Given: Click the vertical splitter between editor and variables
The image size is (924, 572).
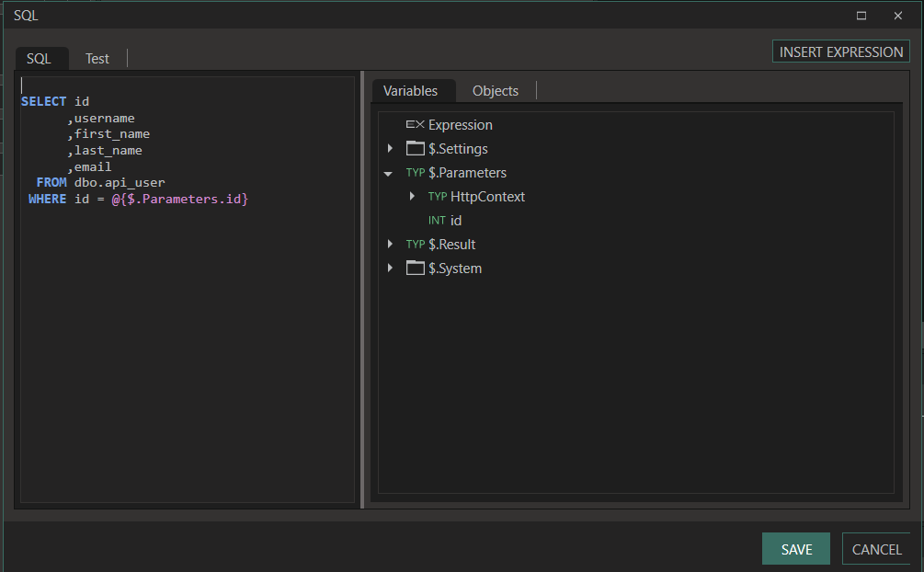Looking at the screenshot, I should click(362, 289).
